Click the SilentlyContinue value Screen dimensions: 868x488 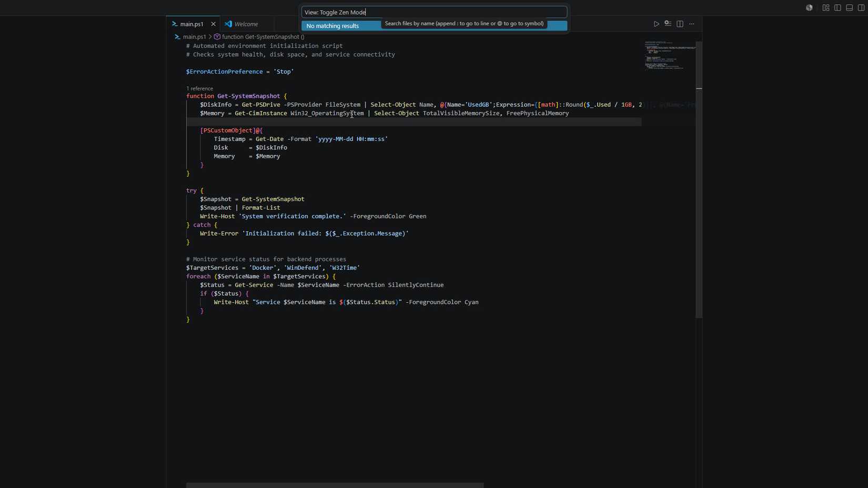pos(416,285)
